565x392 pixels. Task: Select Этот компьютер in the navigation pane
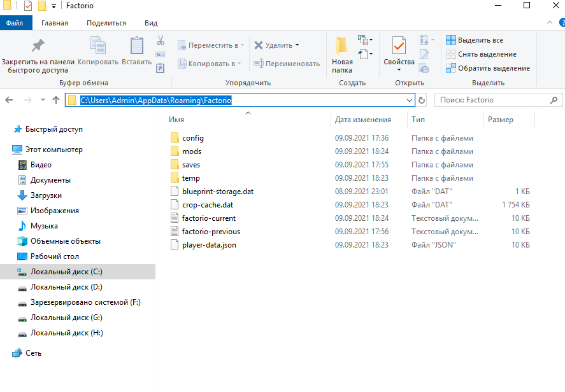[54, 150]
